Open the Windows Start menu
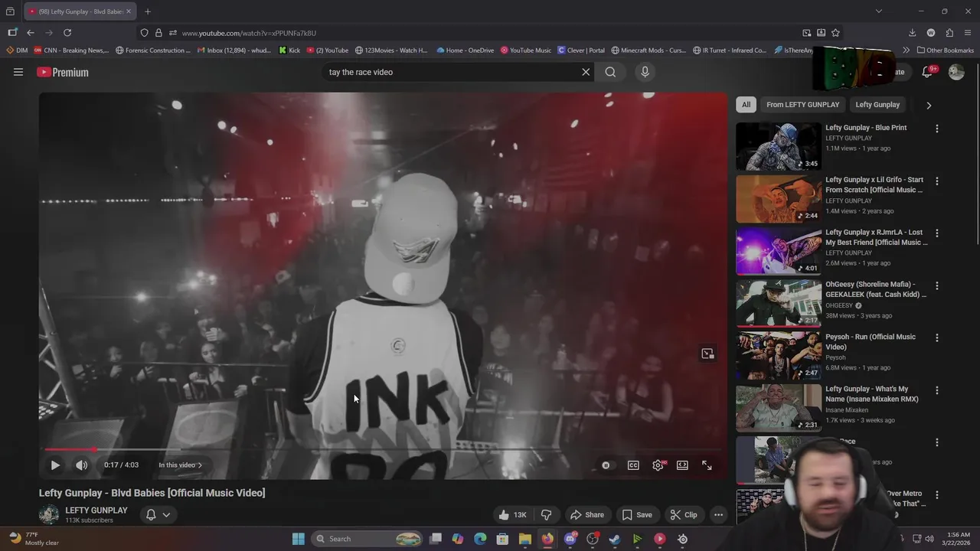 pyautogui.click(x=298, y=539)
